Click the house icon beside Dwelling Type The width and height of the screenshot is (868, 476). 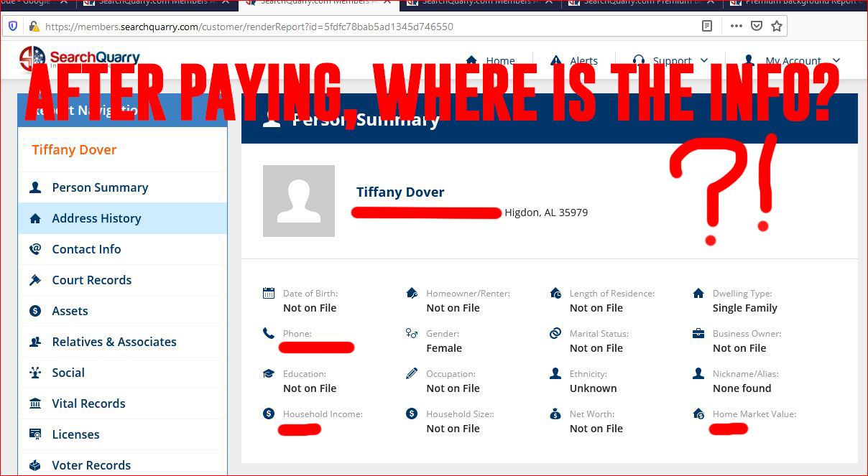pos(698,293)
